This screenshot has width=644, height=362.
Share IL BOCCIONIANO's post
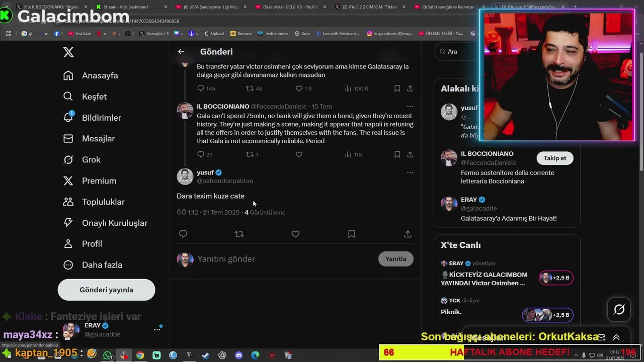tap(410, 154)
